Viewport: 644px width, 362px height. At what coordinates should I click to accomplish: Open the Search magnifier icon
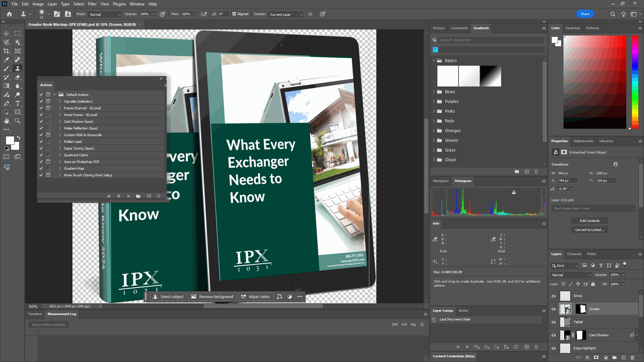pos(612,14)
